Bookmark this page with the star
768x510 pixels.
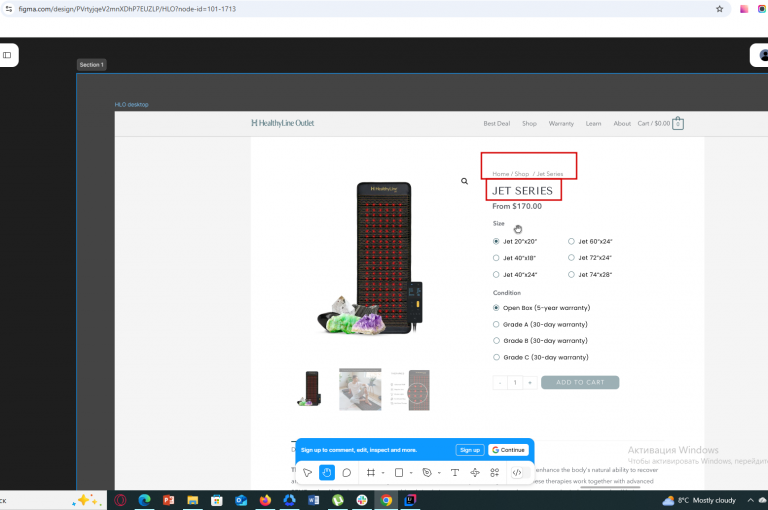[720, 9]
